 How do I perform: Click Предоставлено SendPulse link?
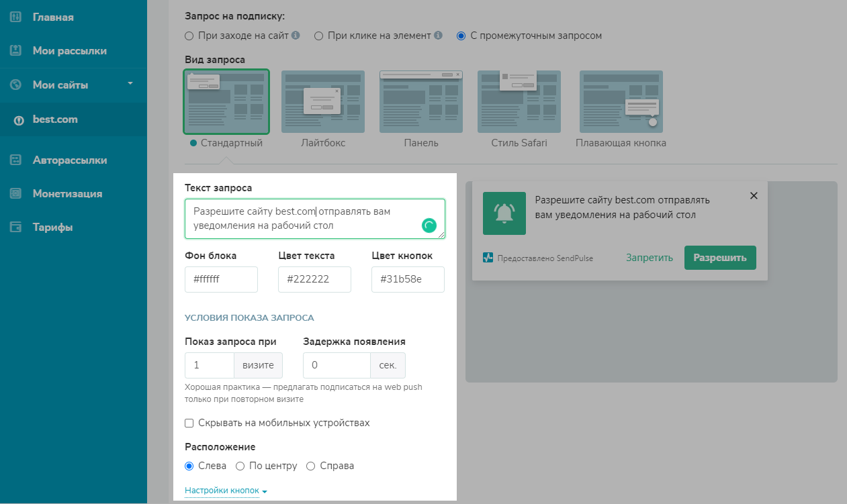click(545, 258)
